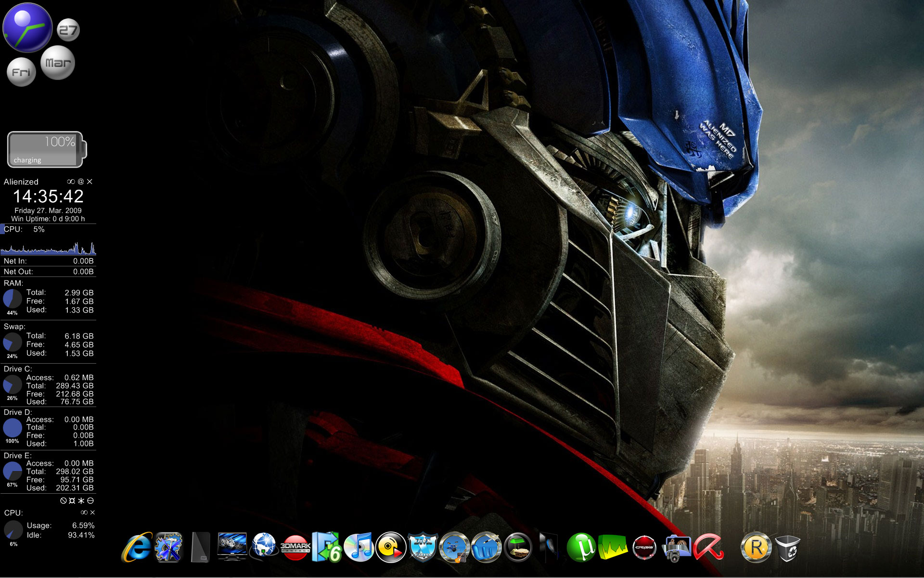Open the drum kit and guitar music icon
The height and width of the screenshot is (578, 924).
[454, 547]
